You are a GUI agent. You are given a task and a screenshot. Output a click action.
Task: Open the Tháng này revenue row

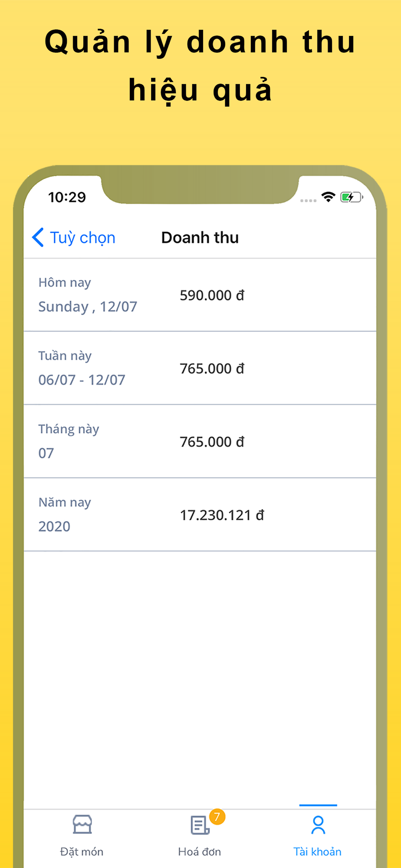(x=200, y=441)
